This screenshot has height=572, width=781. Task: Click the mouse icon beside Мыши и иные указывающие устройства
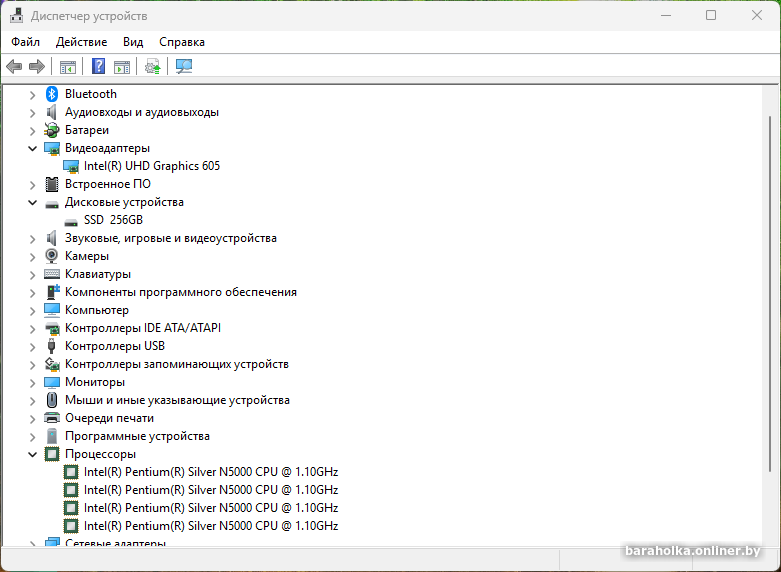tap(52, 400)
